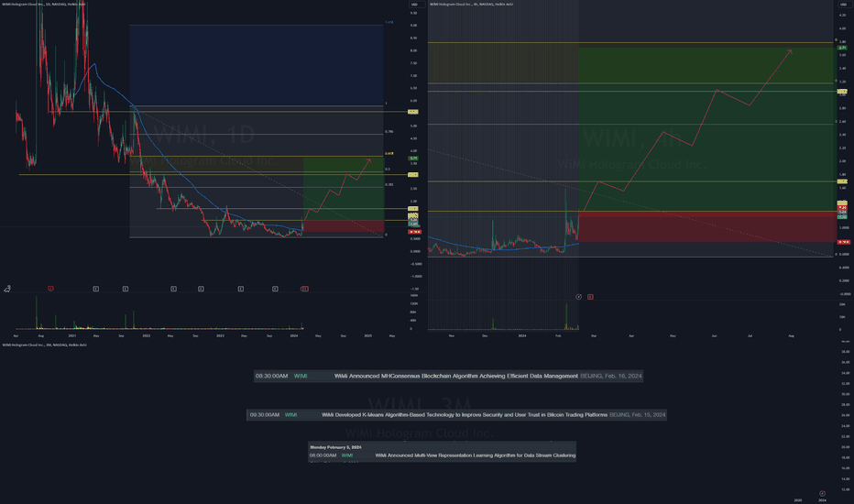Open the MHConsensus Blockchain Algorithm news headline
854x504 pixels.
pyautogui.click(x=456, y=376)
